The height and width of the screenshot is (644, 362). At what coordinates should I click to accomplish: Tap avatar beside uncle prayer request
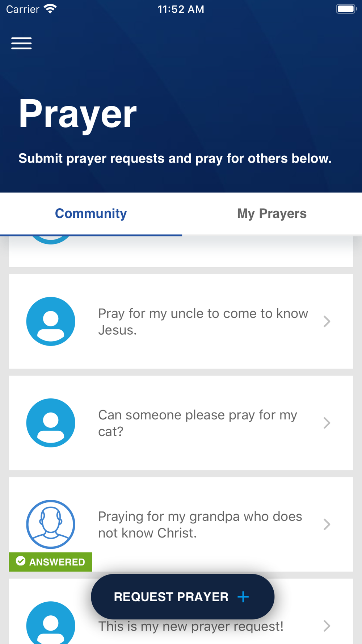tap(51, 321)
